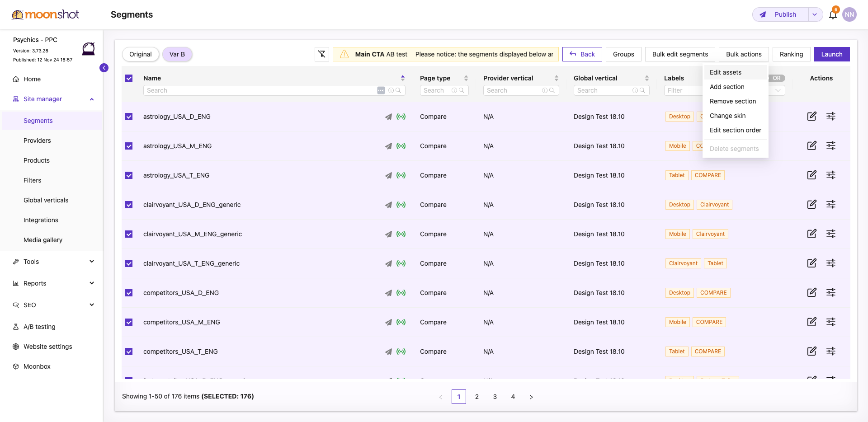Expand the SEO menu
This screenshot has width=868, height=422.
click(92, 305)
